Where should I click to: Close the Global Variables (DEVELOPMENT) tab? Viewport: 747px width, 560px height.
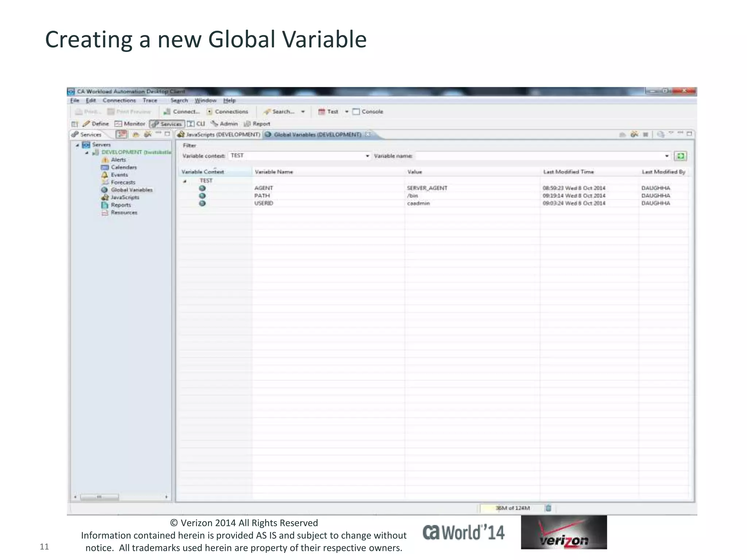[368, 134]
